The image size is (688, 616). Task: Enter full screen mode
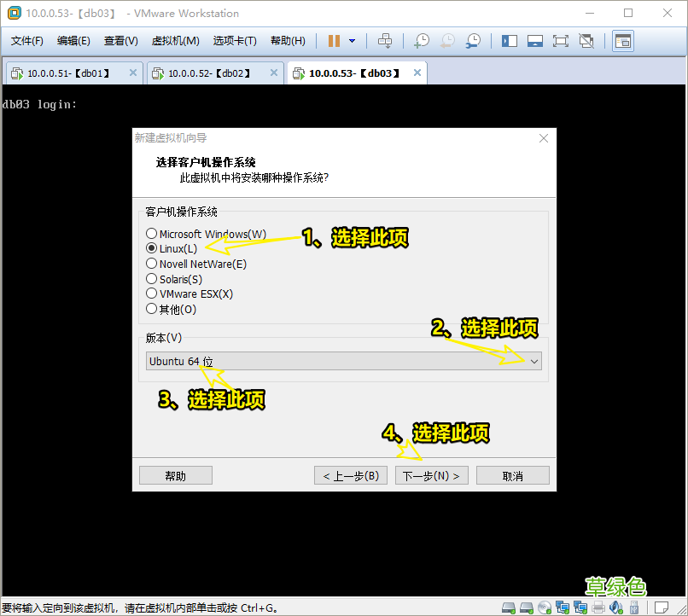pos(560,41)
